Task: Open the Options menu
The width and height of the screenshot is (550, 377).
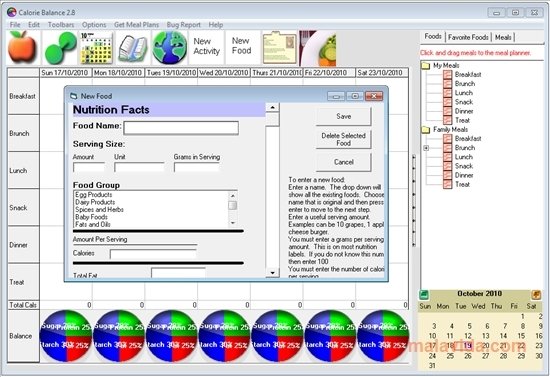Action: pyautogui.click(x=94, y=25)
